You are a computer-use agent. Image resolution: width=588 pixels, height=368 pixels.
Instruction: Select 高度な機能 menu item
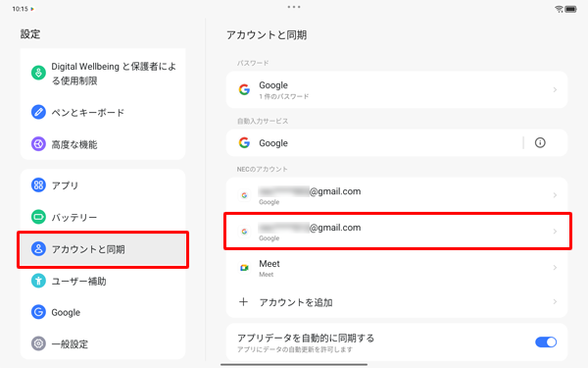(103, 144)
